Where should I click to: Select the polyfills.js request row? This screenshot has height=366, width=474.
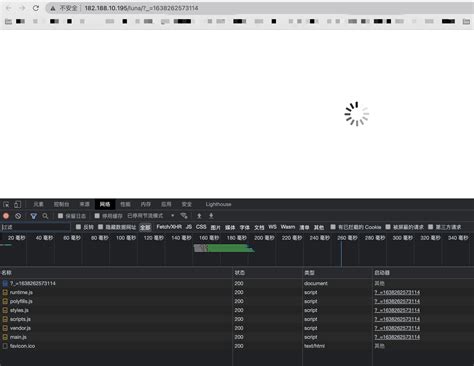237,301
